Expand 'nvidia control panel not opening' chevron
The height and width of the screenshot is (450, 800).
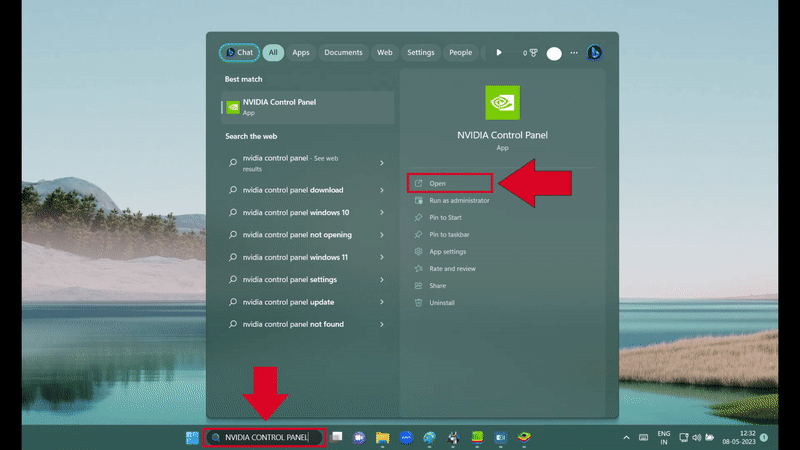[x=382, y=235]
